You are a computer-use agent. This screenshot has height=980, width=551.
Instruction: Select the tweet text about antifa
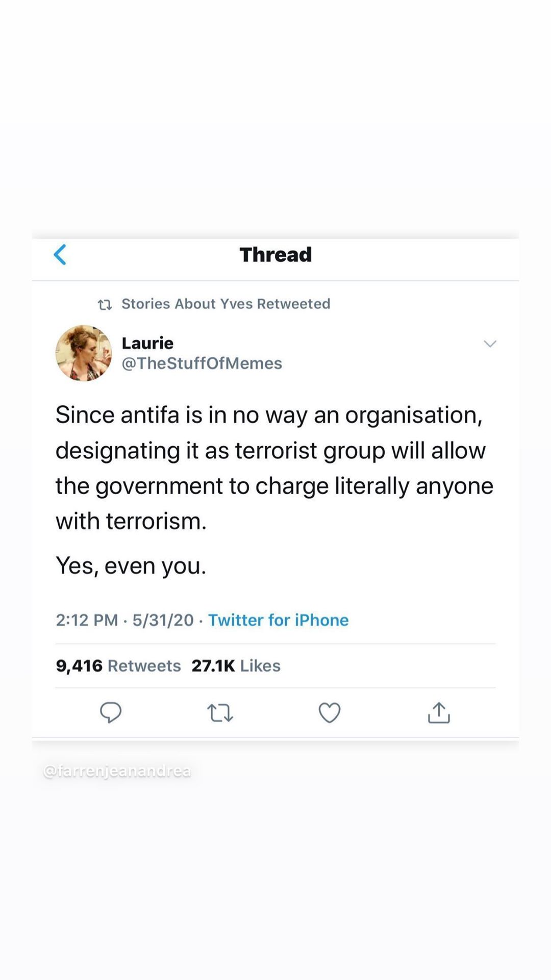[x=274, y=468]
